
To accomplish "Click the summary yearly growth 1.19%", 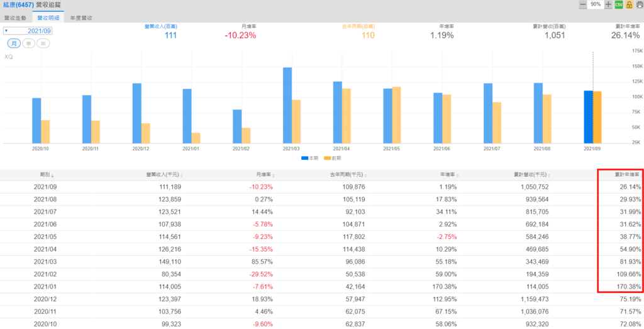I will (442, 35).
